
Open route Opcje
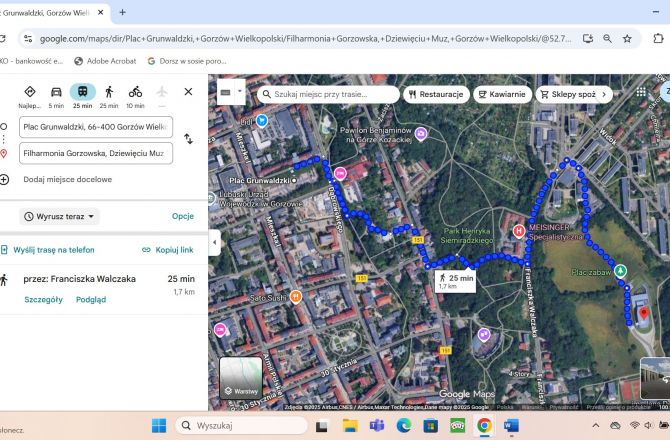coord(183,216)
